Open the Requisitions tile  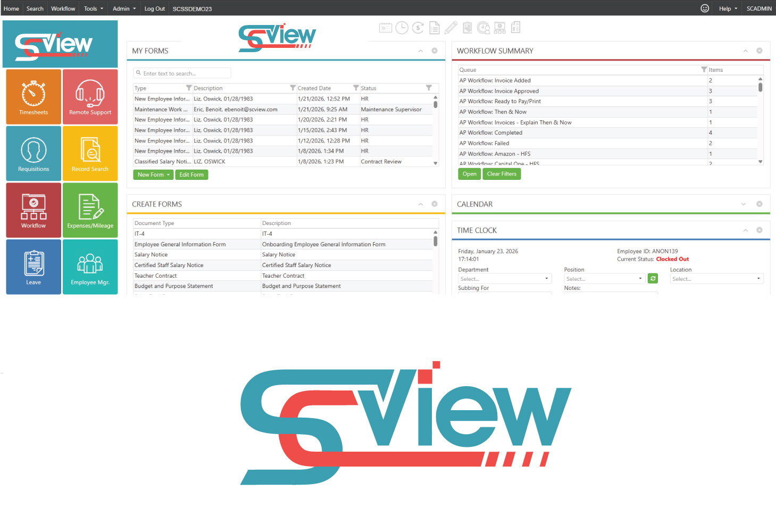[34, 153]
